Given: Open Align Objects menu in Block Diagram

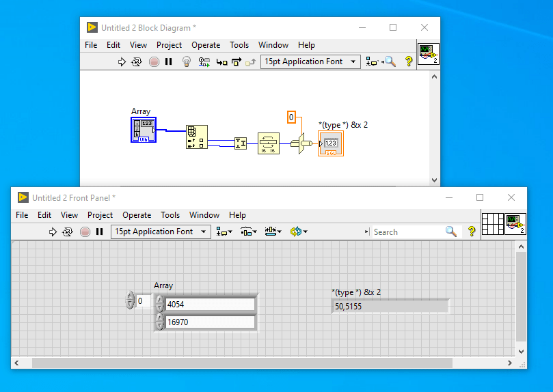Looking at the screenshot, I should point(372,61).
